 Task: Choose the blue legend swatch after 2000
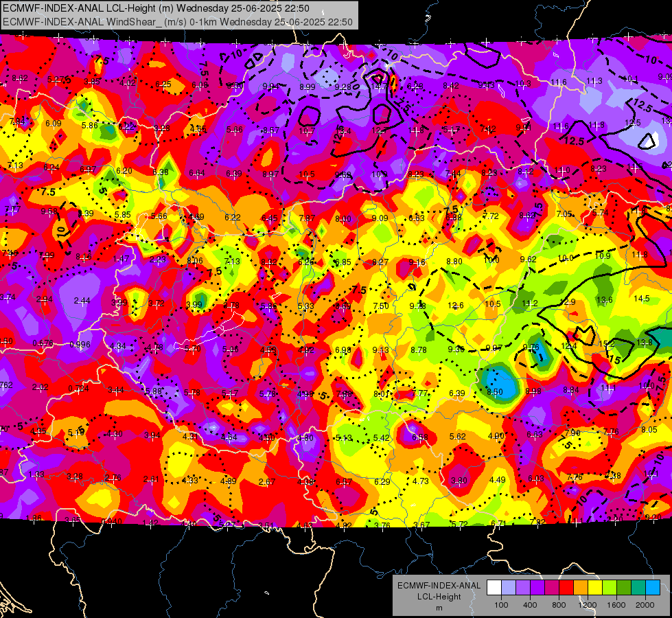click(653, 588)
